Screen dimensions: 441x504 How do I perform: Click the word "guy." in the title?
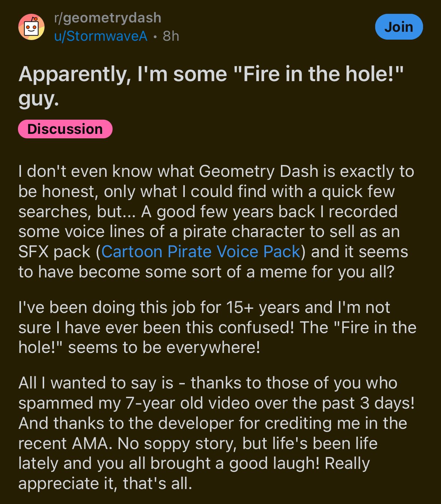click(x=39, y=99)
